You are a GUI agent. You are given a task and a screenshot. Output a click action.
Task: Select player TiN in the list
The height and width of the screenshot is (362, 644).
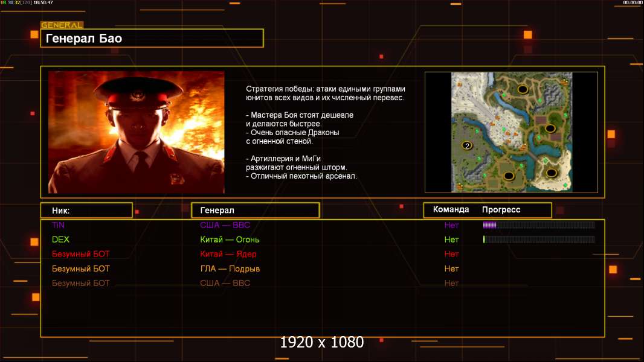point(58,225)
